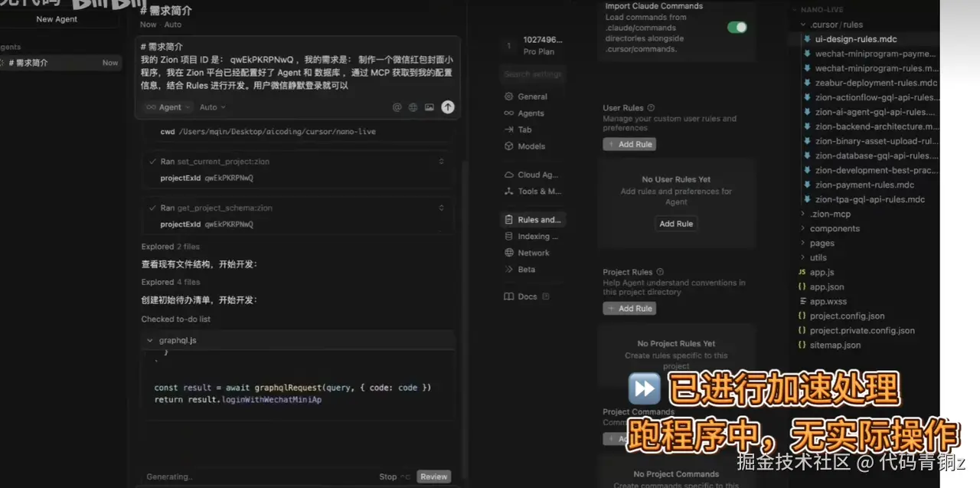Image resolution: width=980 pixels, height=488 pixels.
Task: Open Cloud Agents settings section
Action: [x=532, y=175]
